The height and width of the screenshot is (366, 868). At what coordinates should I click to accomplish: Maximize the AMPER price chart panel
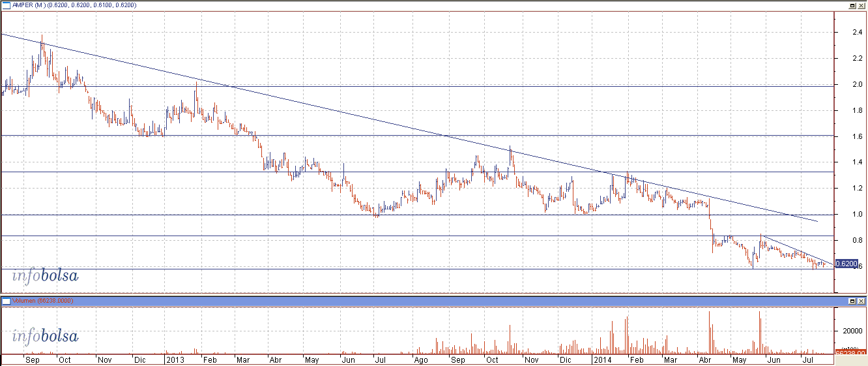(852, 5)
